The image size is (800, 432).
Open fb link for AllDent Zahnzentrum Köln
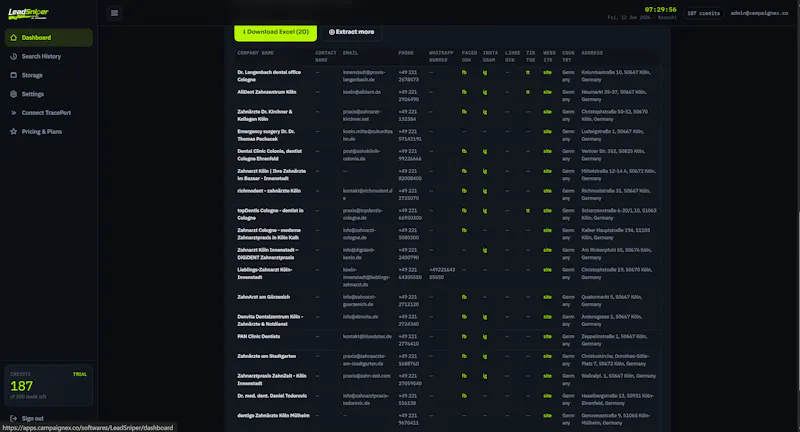tap(464, 92)
